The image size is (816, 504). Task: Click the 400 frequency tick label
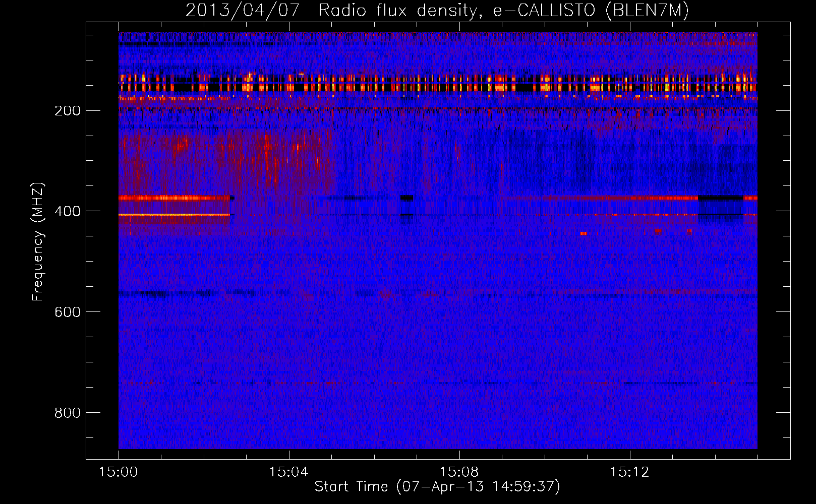(67, 211)
